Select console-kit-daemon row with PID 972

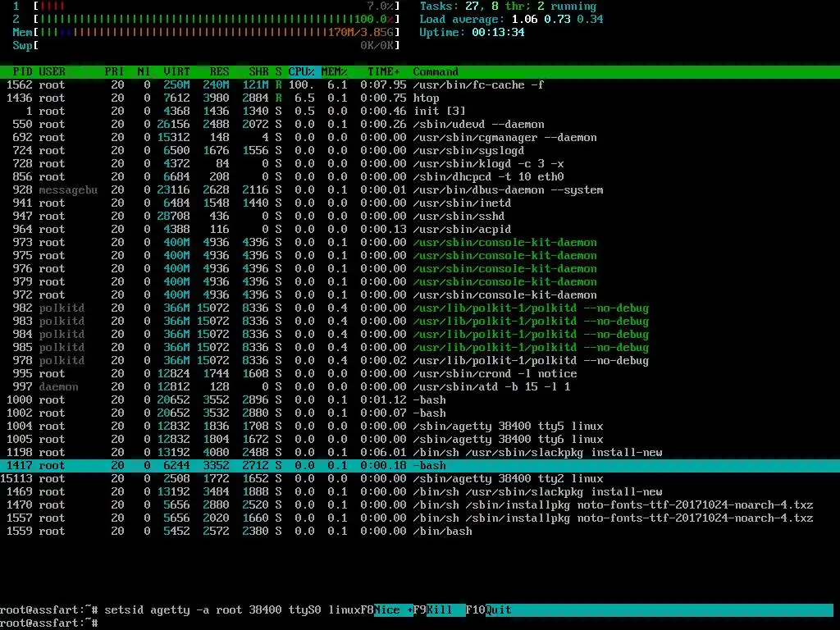[x=420, y=294]
